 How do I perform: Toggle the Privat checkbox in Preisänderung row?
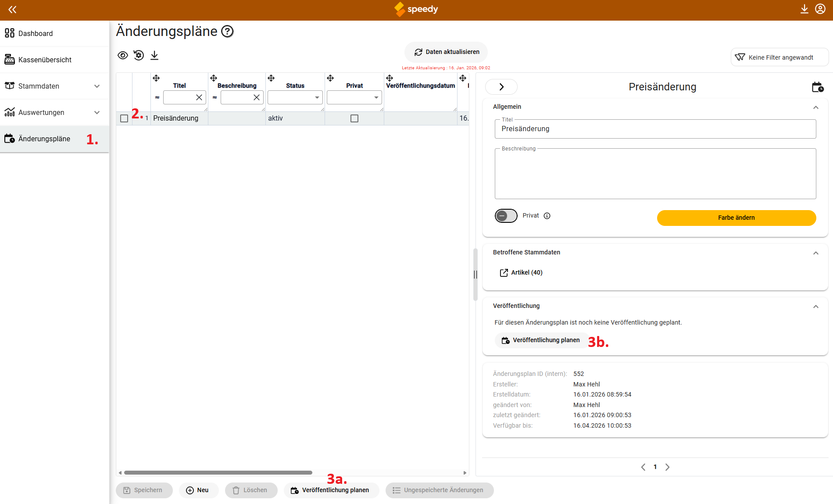pyautogui.click(x=354, y=118)
